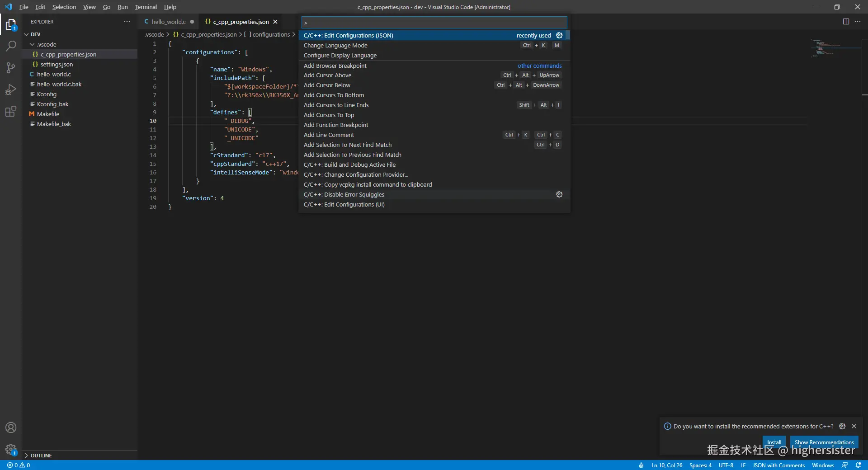Run C/C++: Edit Configurations (UI) command
The height and width of the screenshot is (470, 868).
pos(434,204)
